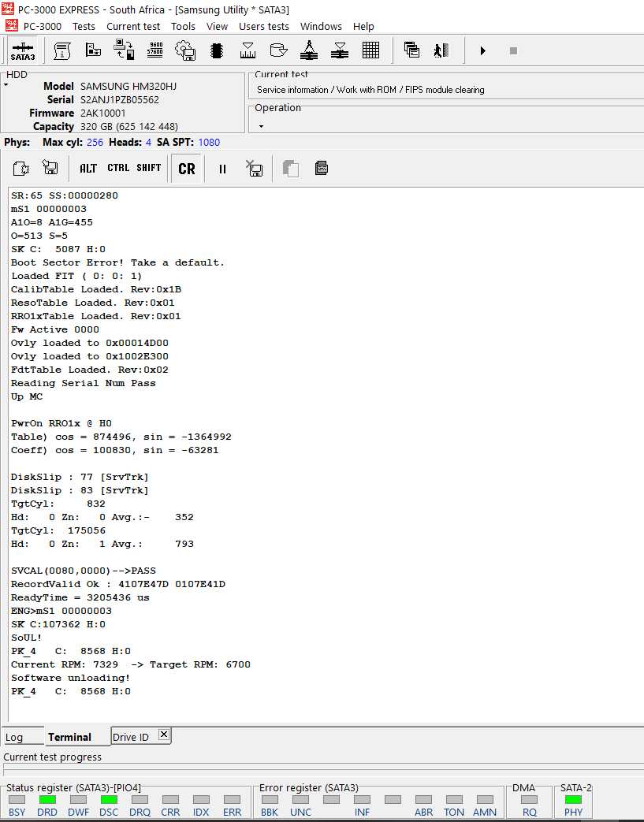
Task: Open the View menu
Action: (217, 26)
